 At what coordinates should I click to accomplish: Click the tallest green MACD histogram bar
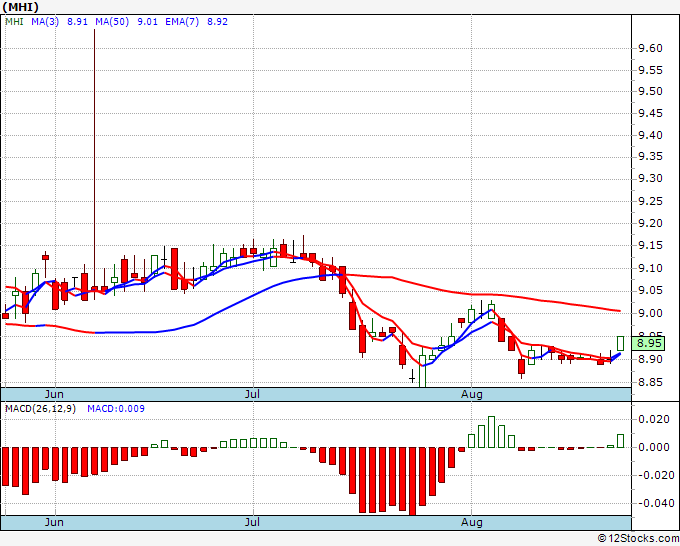pos(491,432)
